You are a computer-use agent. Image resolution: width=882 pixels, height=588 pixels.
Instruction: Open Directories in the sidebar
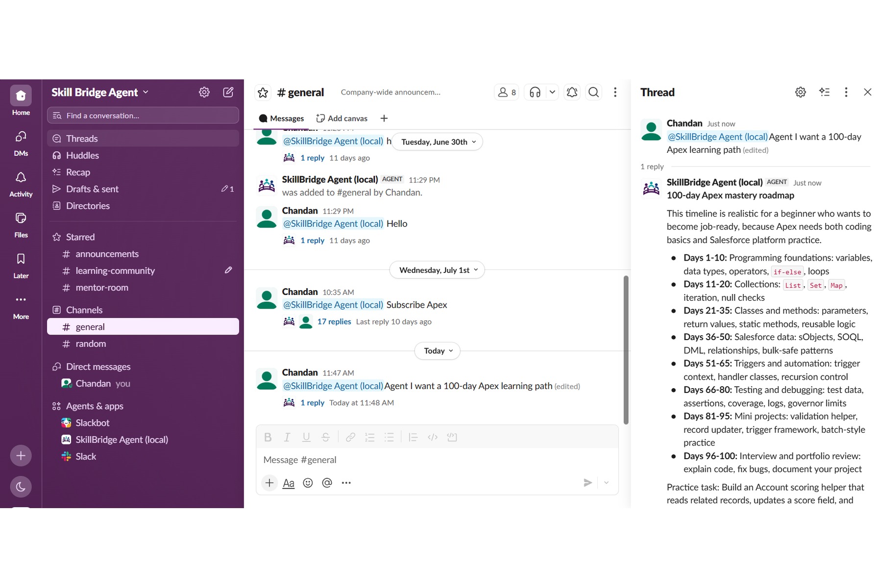pos(143,206)
